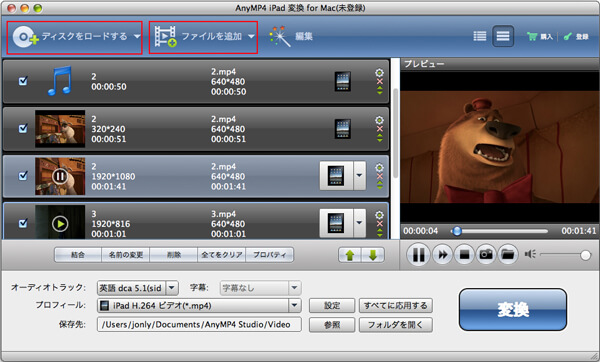The width and height of the screenshot is (600, 362).
Task: Click the Browse (参照) button
Action: [332, 324]
